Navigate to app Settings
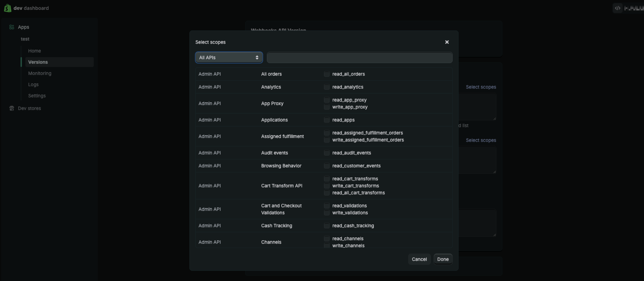 [x=37, y=96]
